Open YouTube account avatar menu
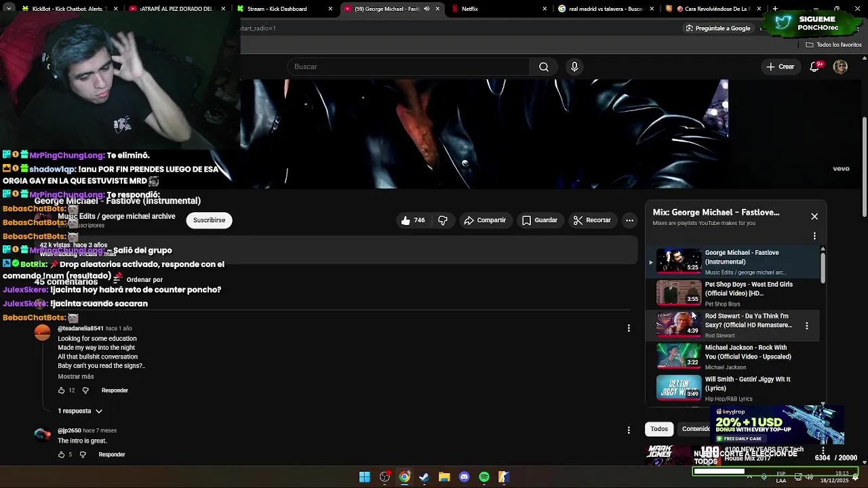 point(840,66)
